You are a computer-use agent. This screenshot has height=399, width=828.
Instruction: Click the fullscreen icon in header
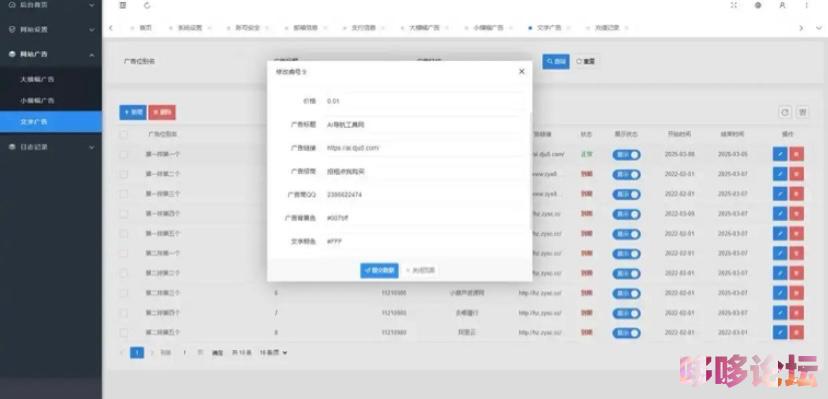pyautogui.click(x=733, y=5)
